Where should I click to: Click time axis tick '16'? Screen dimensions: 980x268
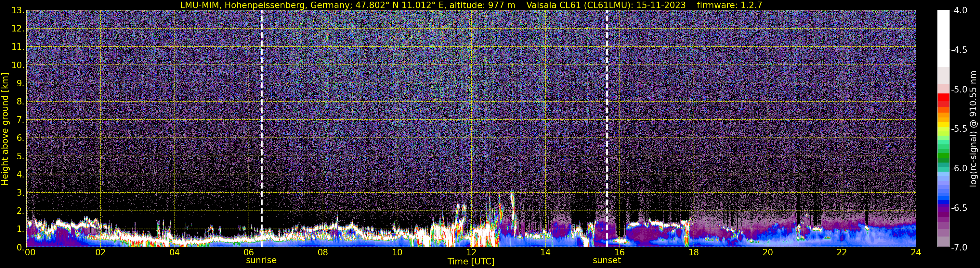[619, 253]
